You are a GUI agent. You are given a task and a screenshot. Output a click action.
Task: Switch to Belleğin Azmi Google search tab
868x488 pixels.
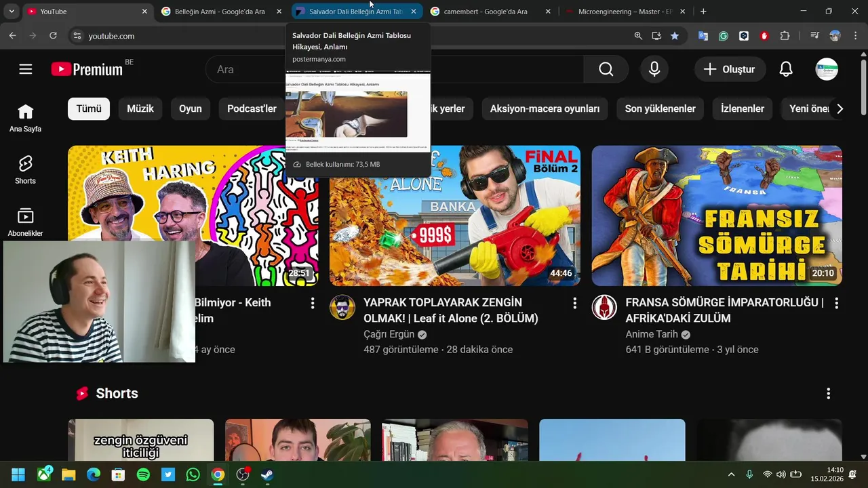coord(220,12)
